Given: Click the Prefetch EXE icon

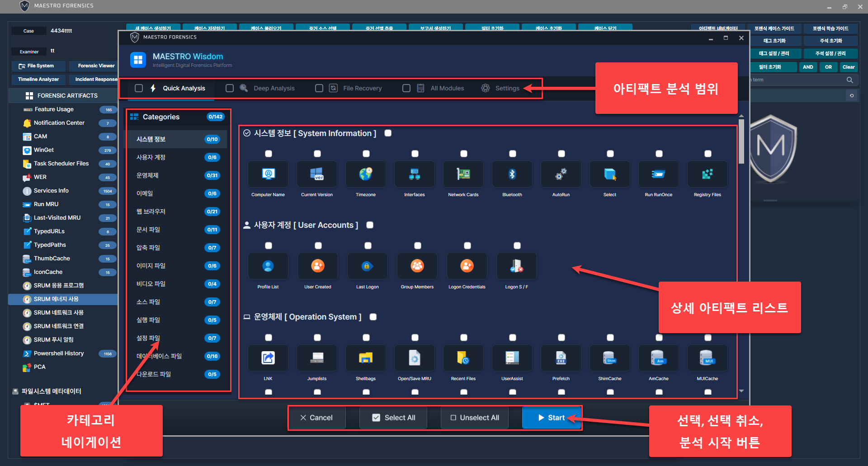Looking at the screenshot, I should [561, 358].
